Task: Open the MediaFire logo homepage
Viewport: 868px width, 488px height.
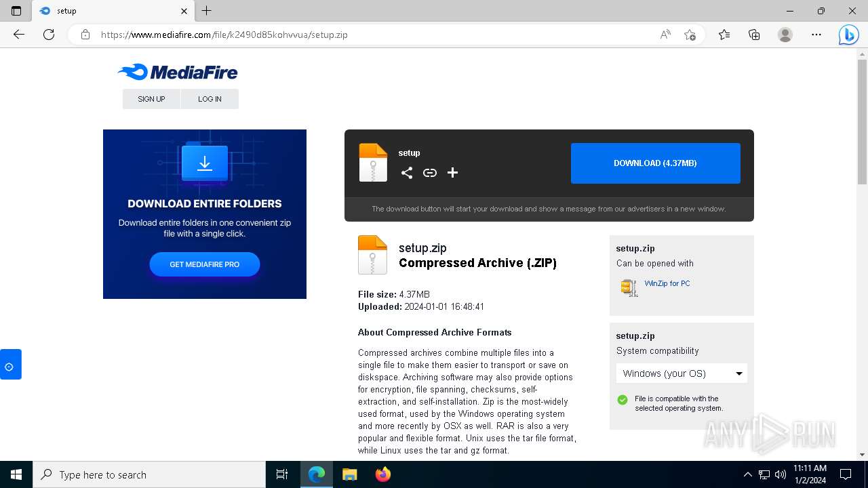Action: click(x=178, y=72)
